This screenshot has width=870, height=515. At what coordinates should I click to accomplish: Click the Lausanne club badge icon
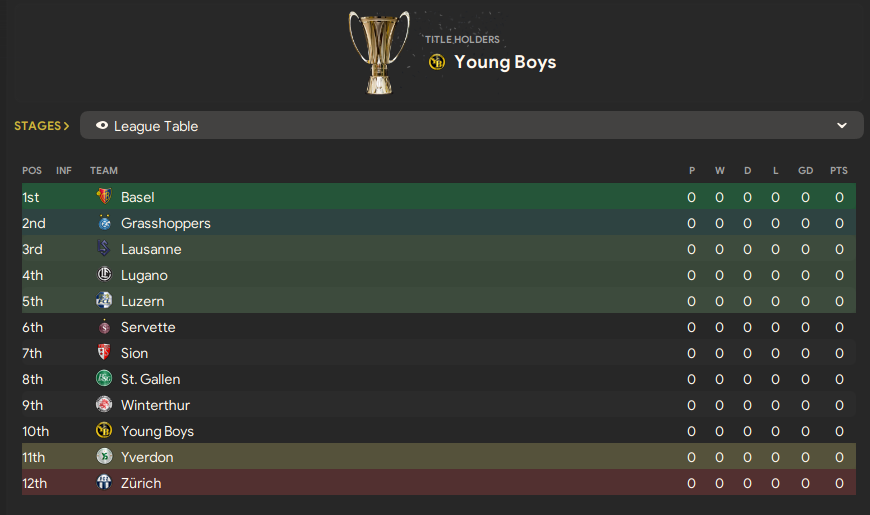point(103,249)
